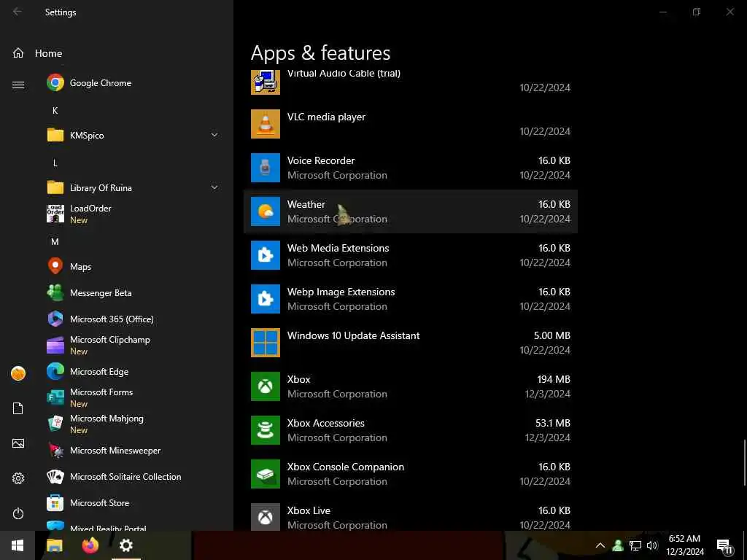Click the Settings taskbar icon
747x560 pixels.
click(125, 545)
